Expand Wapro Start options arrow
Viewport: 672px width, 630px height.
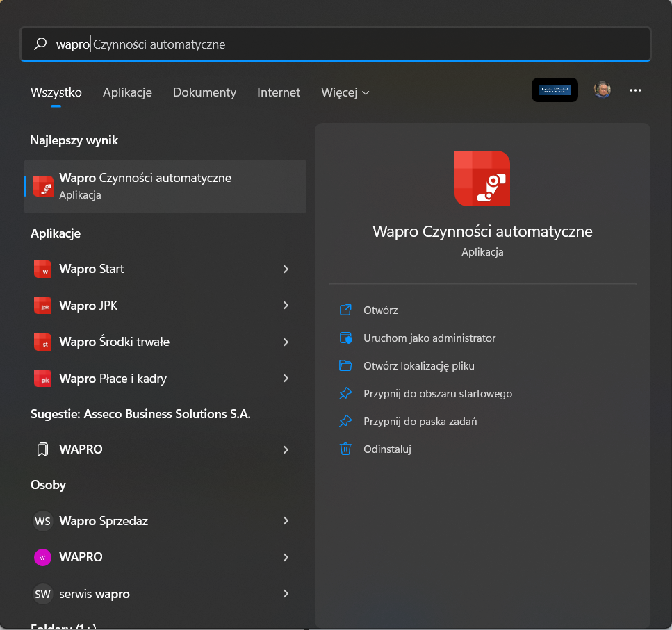[x=286, y=269]
